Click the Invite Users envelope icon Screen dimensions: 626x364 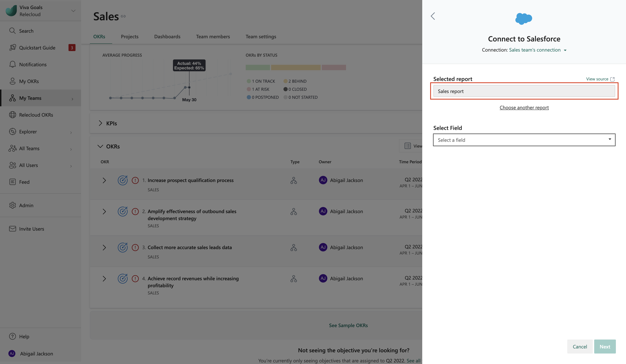12,229
